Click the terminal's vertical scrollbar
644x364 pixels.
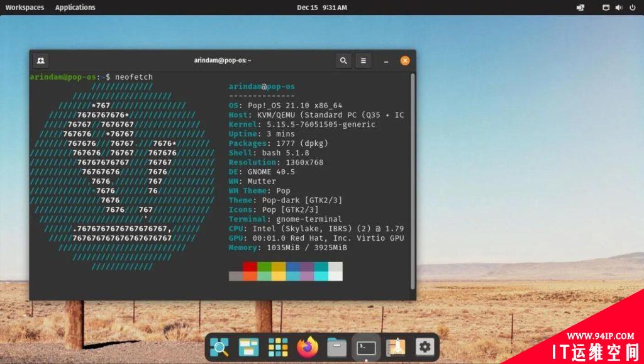tap(413, 180)
